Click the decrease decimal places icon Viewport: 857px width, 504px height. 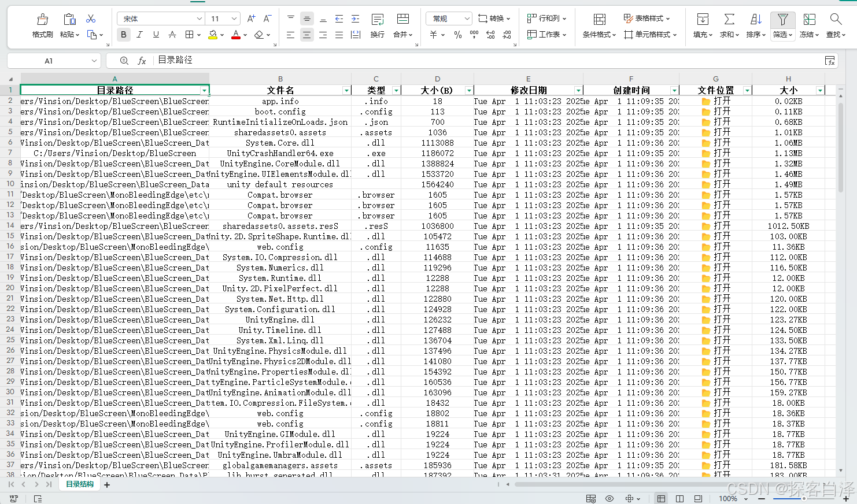pyautogui.click(x=507, y=35)
